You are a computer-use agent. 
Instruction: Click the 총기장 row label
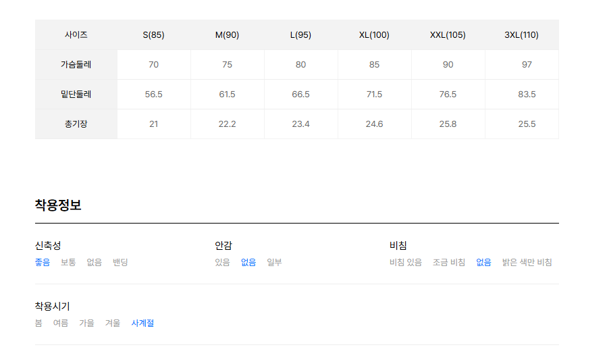click(x=76, y=124)
